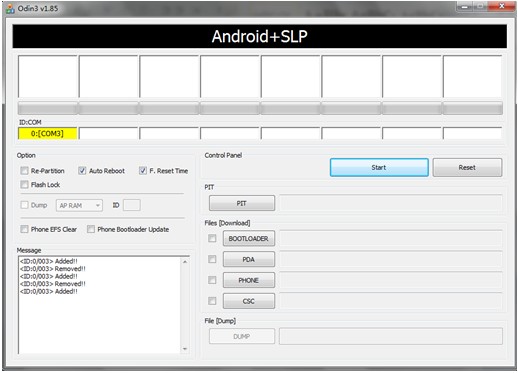Screen dimensions: 518x373
Task: Click the PDA file path field
Action: point(391,259)
